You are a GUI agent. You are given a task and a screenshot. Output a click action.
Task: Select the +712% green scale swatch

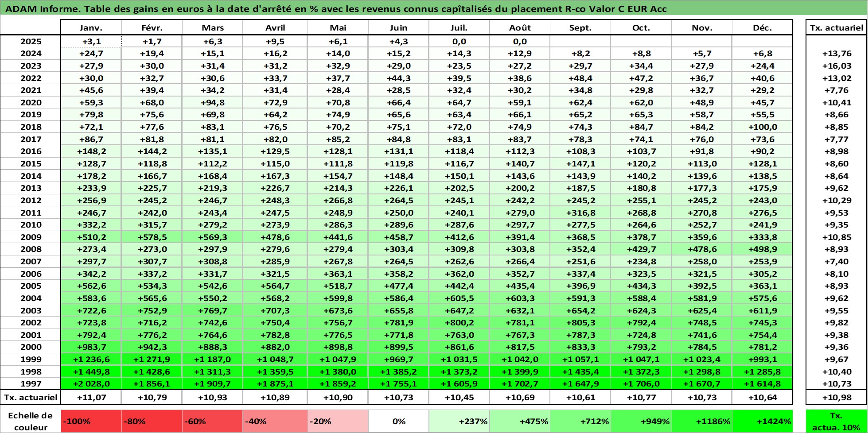580,421
